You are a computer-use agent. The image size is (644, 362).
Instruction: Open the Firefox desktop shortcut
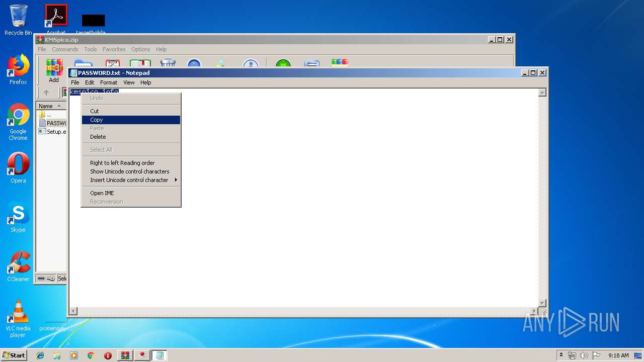pos(18,69)
